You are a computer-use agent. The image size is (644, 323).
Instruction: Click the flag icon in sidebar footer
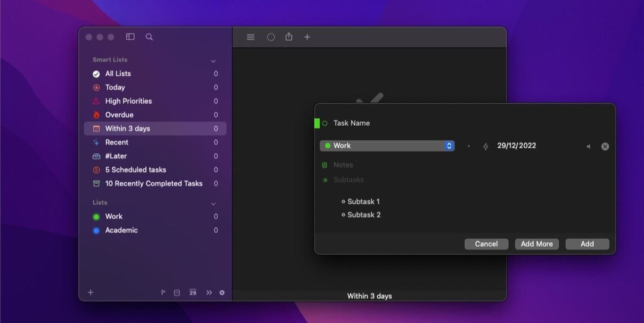pyautogui.click(x=163, y=292)
